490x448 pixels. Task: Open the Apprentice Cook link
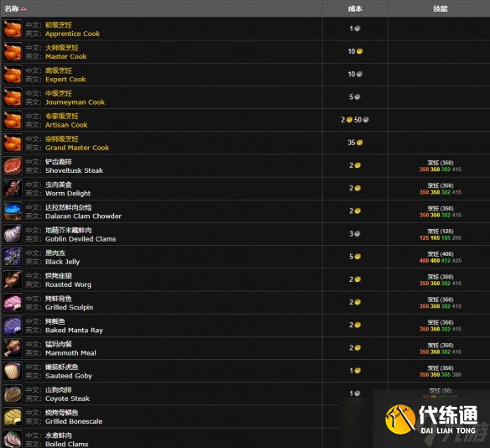tap(72, 34)
